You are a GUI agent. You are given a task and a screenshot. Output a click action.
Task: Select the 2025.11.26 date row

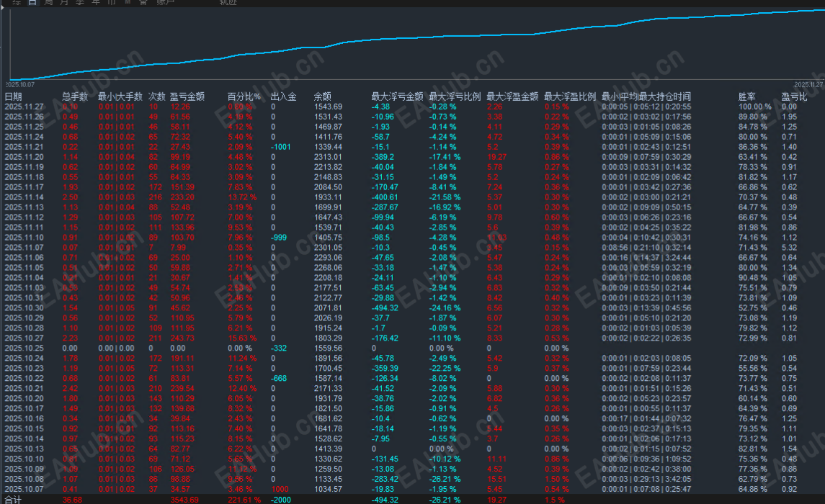(x=412, y=117)
